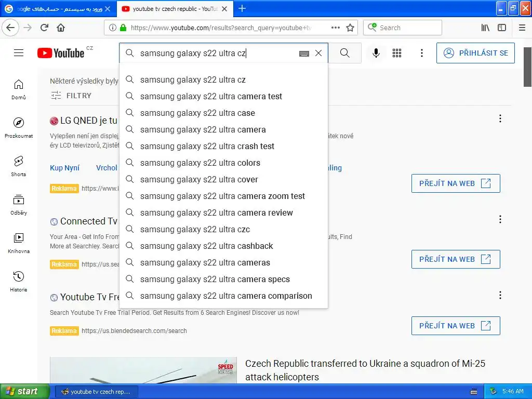
Task: Reload the page with the refresh icon
Action: coord(45,28)
